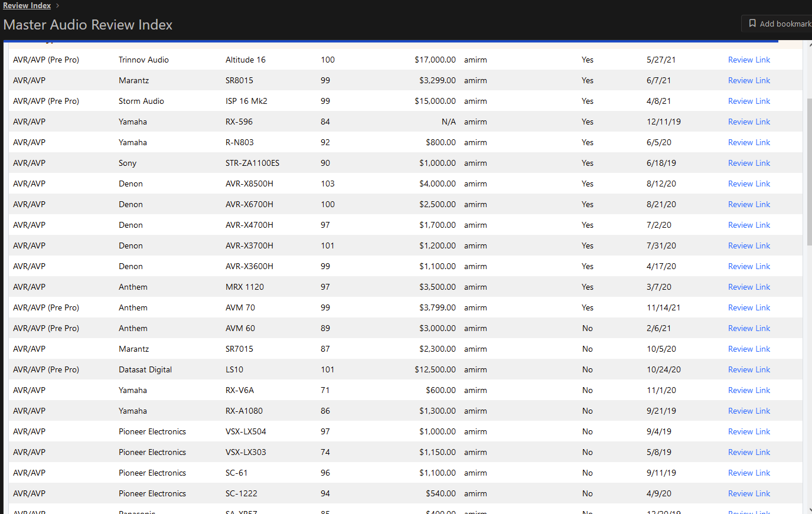This screenshot has width=812, height=514.
Task: Click the Datasat Digital brand cell
Action: click(145, 369)
